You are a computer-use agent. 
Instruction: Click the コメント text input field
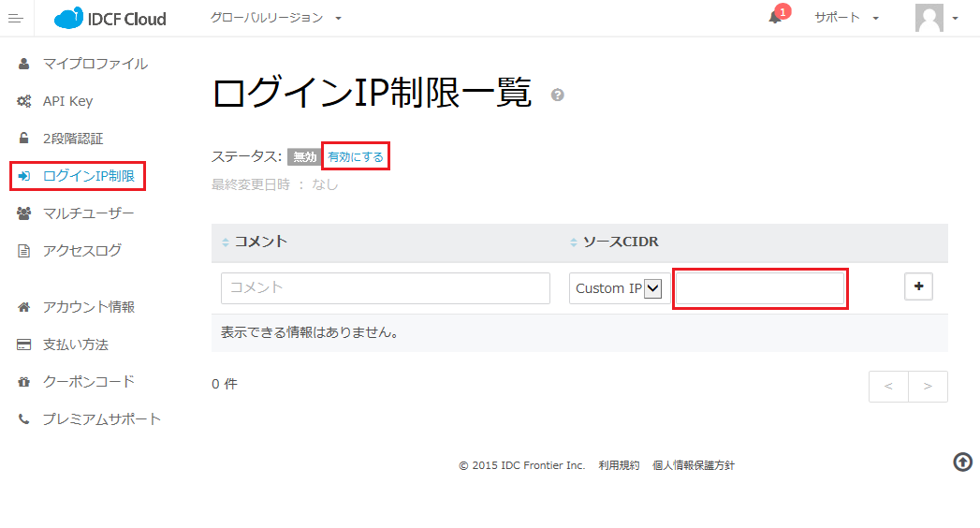point(385,288)
